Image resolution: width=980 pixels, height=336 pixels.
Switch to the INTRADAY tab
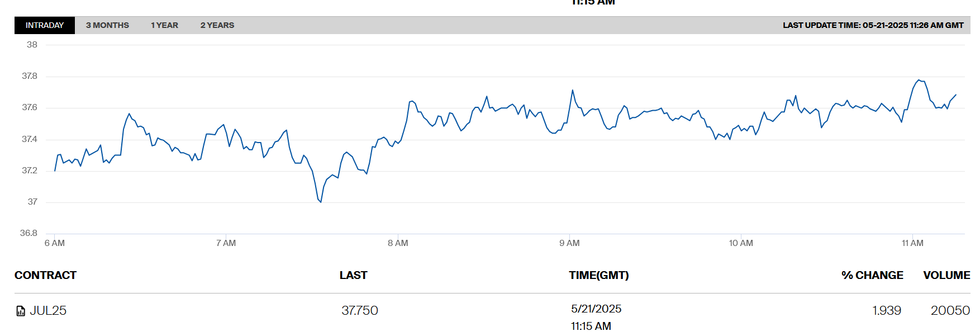45,25
